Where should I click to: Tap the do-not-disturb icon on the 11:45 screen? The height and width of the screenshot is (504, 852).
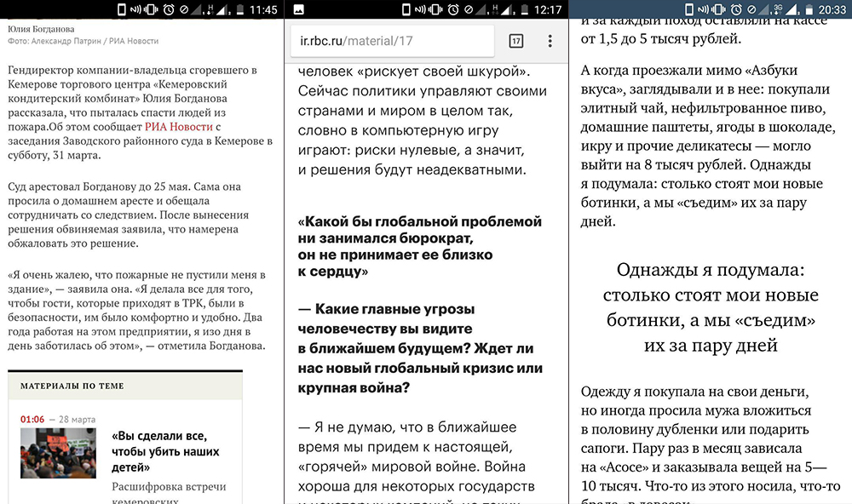click(184, 9)
